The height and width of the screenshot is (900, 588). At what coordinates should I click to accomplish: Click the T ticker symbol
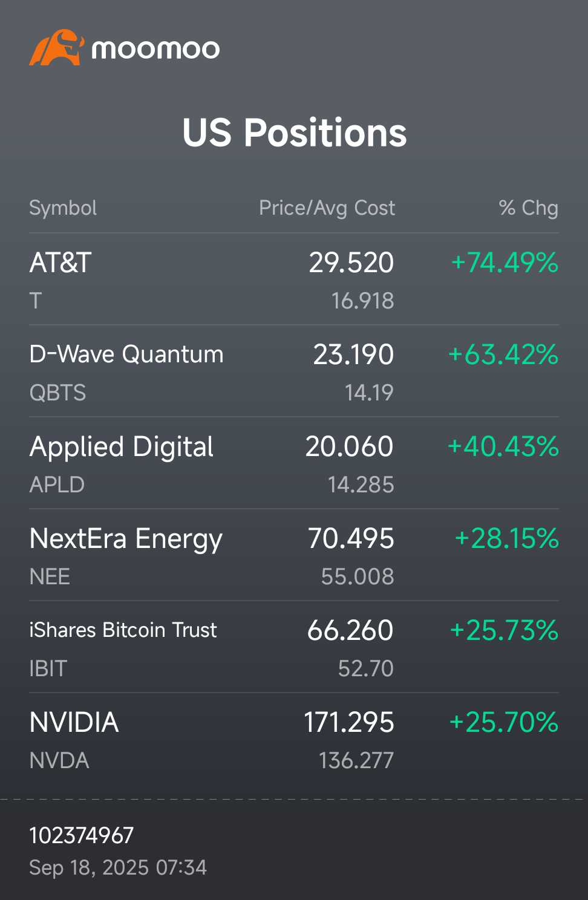coord(36,301)
